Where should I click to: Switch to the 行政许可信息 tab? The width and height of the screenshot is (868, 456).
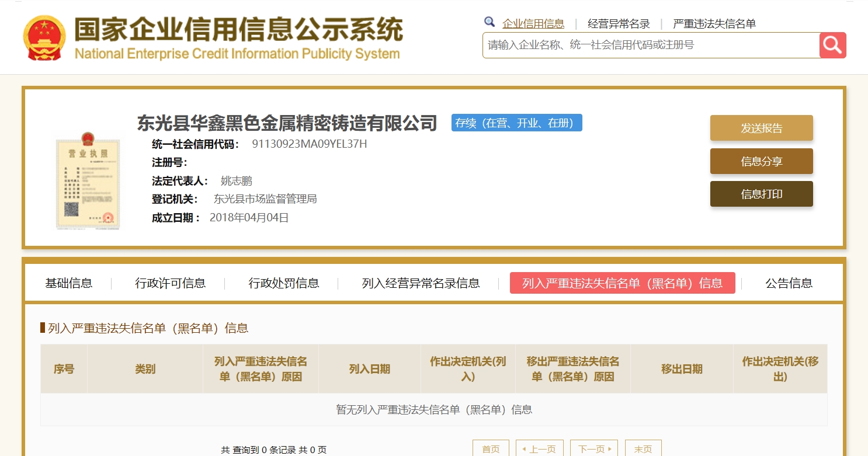click(171, 283)
